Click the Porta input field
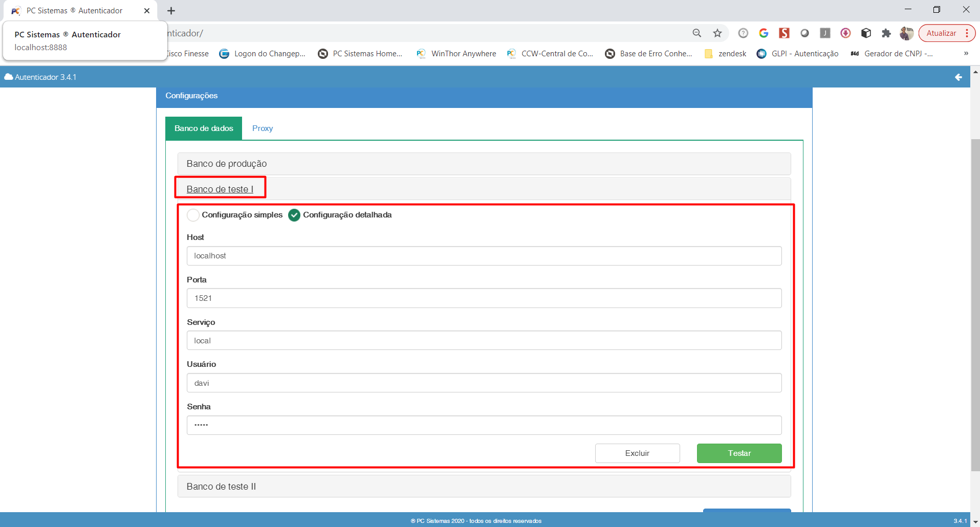 [484, 298]
